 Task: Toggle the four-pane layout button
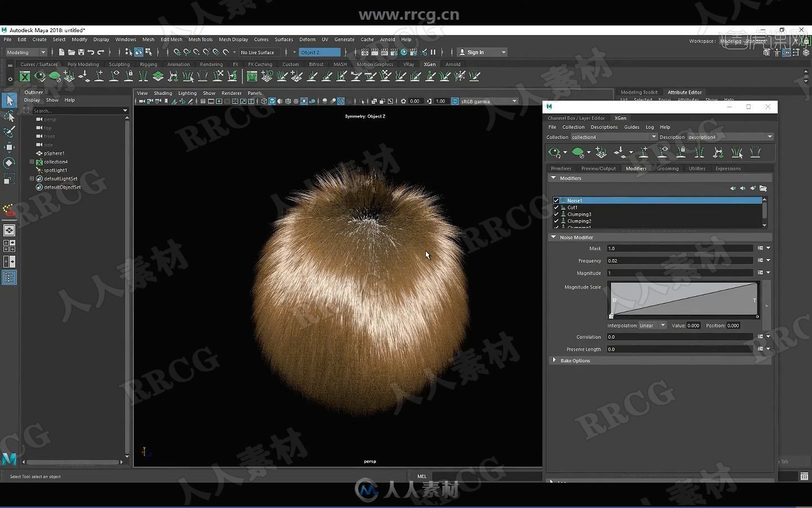point(9,246)
